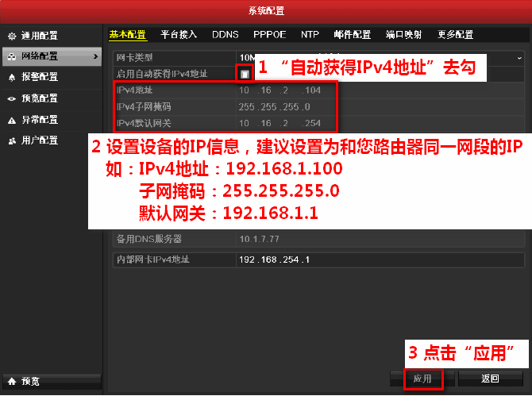Image resolution: width=532 pixels, height=396 pixels.
Task: Click the 预览 button at bottom left
Action: click(52, 382)
